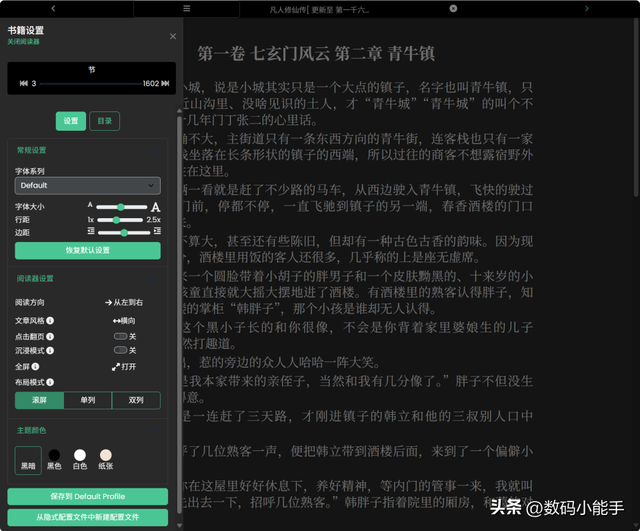Click the 关闭阅读器 link
The height and width of the screenshot is (531, 640).
point(23,42)
